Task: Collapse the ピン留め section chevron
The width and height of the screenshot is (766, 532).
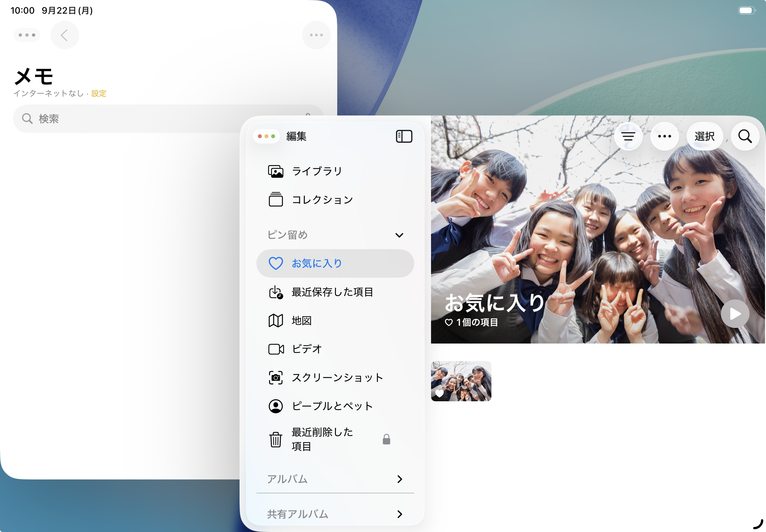Action: (x=399, y=235)
